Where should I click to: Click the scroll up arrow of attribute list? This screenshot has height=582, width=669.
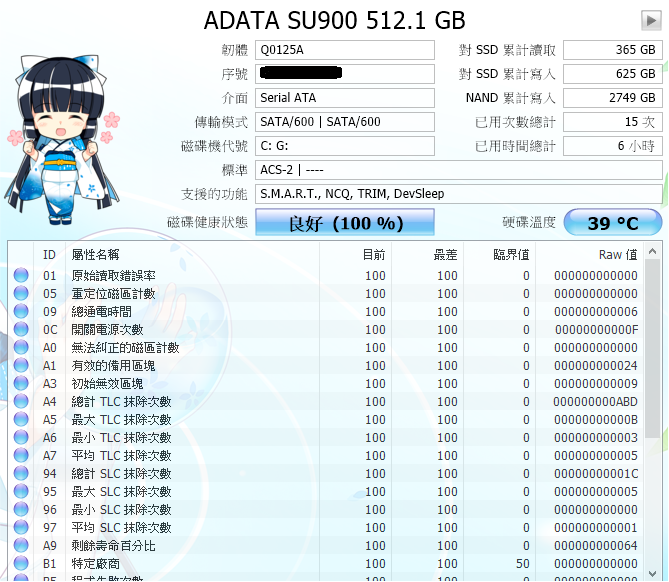tap(652, 252)
